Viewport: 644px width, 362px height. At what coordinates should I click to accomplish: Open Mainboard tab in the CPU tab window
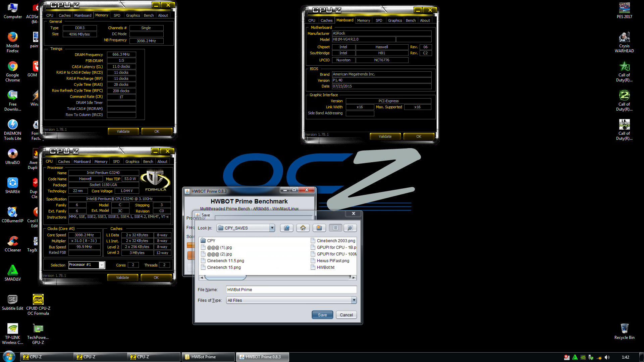82,162
